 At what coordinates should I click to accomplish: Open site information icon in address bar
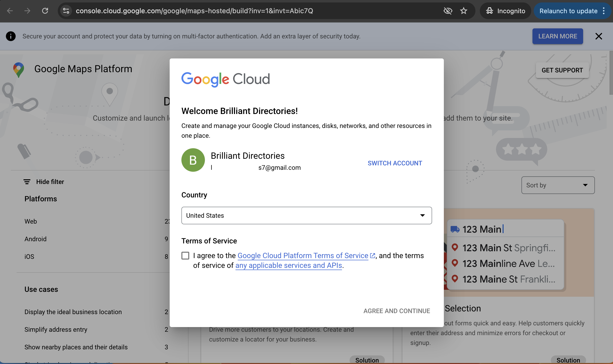66,11
